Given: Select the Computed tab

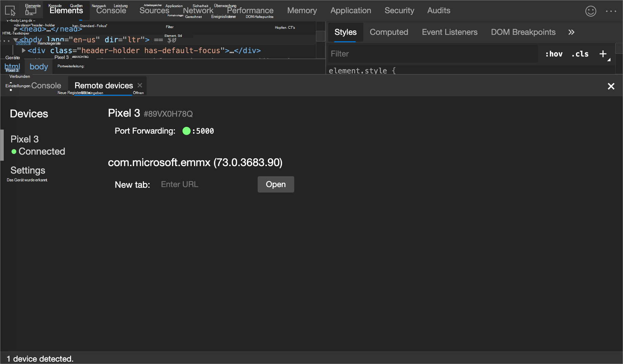Looking at the screenshot, I should (x=389, y=32).
